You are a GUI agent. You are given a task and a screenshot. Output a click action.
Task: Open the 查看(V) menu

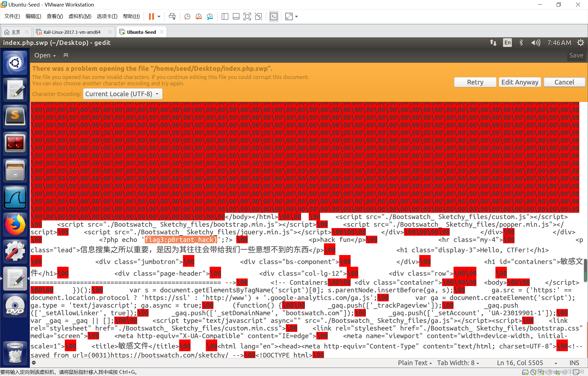(55, 16)
